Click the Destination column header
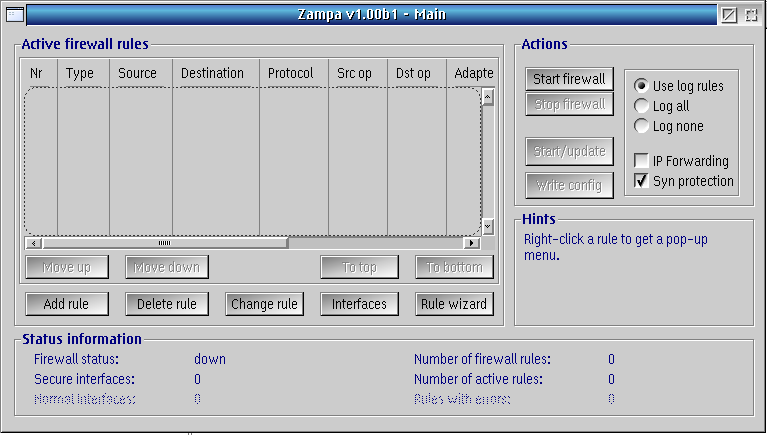The height and width of the screenshot is (435, 767). tap(212, 73)
